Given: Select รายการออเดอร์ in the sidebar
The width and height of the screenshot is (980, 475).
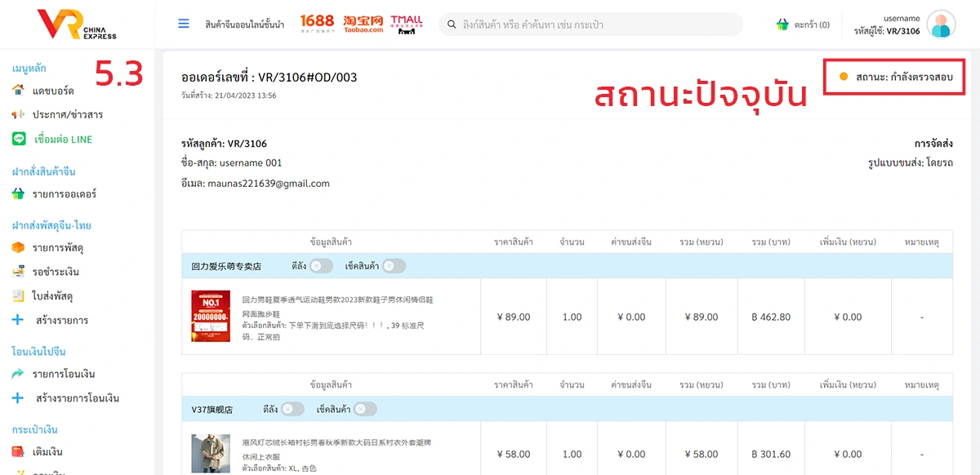Looking at the screenshot, I should 64,194.
